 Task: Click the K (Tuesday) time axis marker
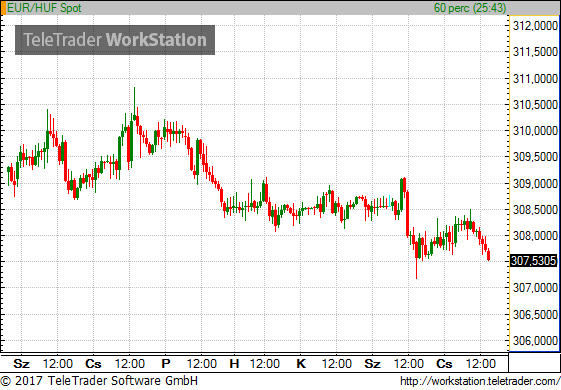[x=301, y=364]
